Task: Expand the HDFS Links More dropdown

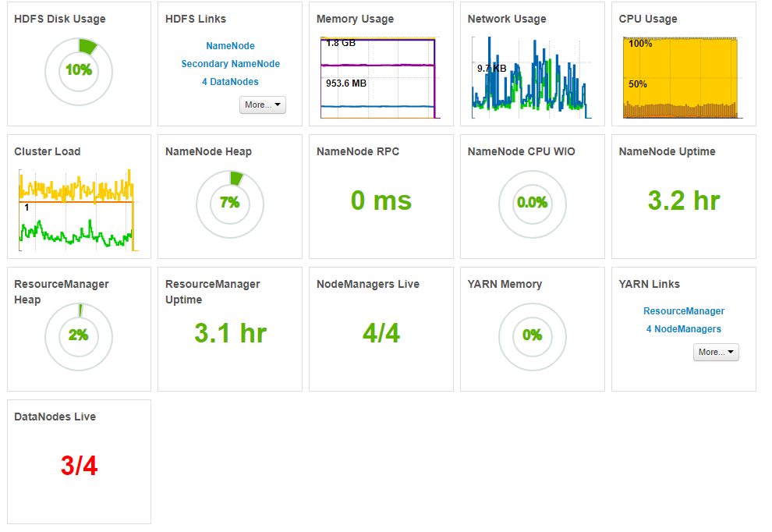Action: coord(263,105)
